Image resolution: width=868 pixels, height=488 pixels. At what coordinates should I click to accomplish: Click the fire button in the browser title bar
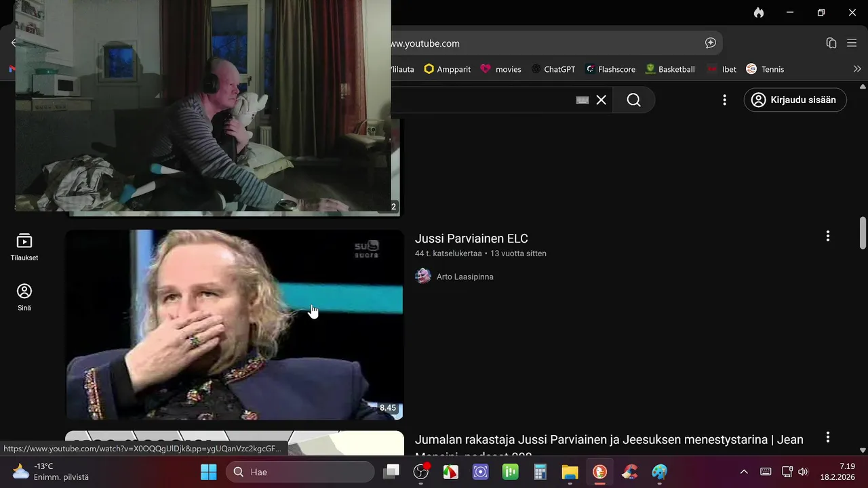pyautogui.click(x=759, y=12)
